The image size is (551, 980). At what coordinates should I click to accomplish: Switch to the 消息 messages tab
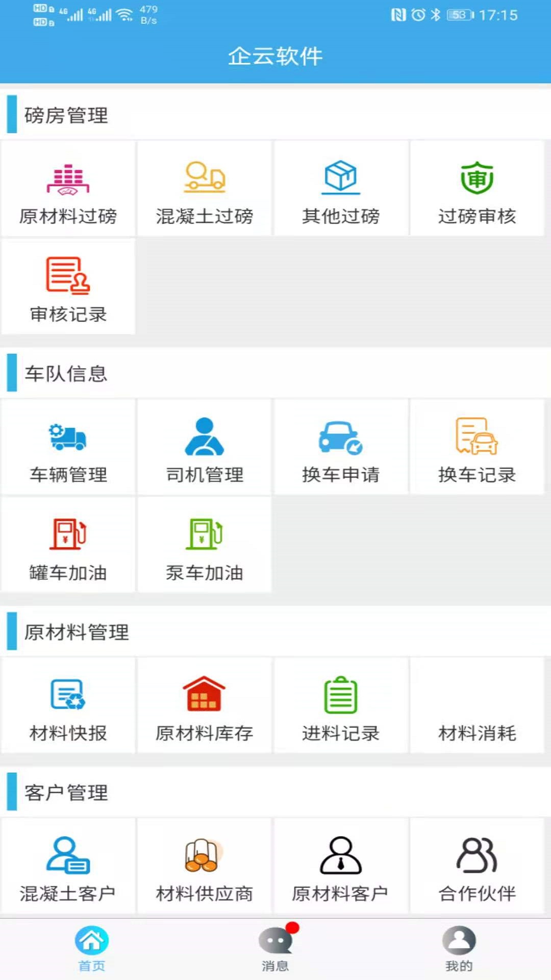click(275, 947)
